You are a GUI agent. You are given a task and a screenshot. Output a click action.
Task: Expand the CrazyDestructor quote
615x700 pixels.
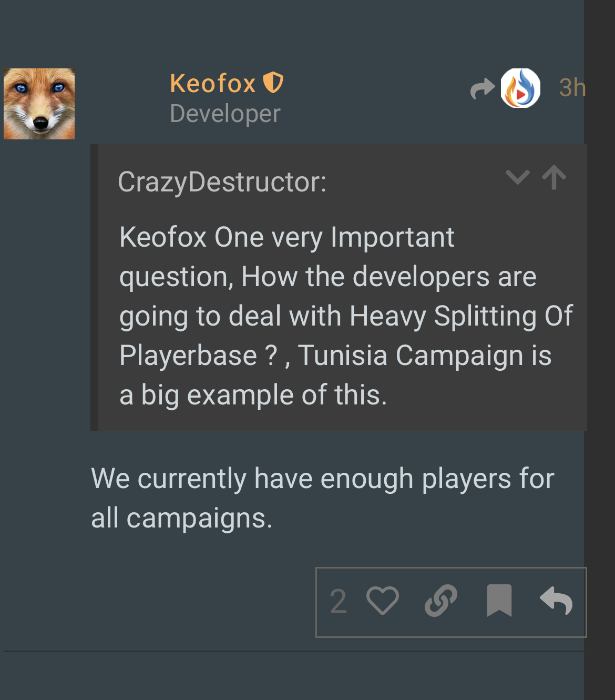pyautogui.click(x=517, y=177)
